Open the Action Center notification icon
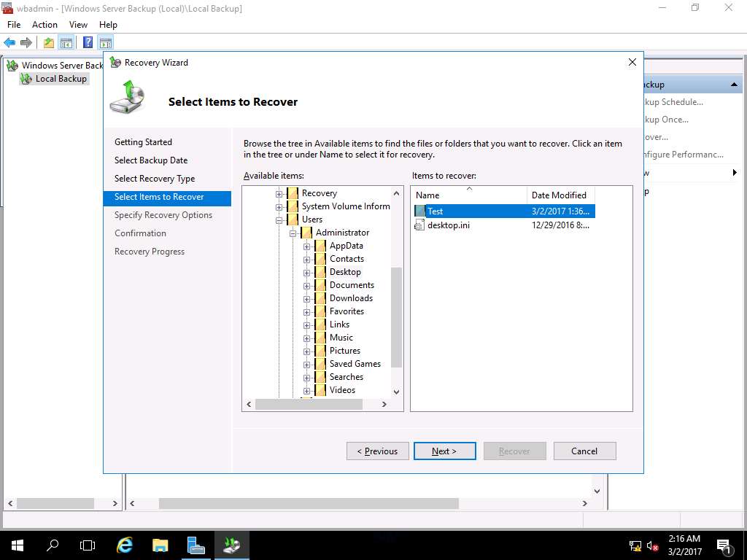 point(724,545)
